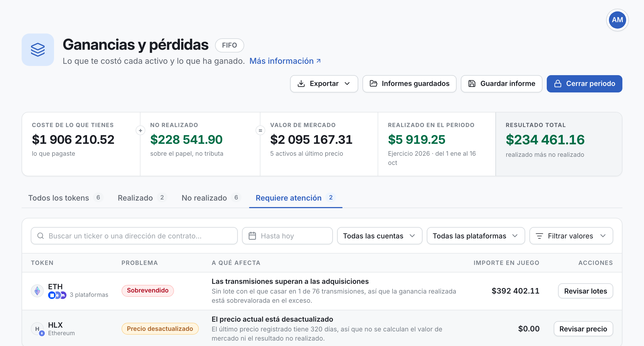Click the Sobrevendido badge
644x346 pixels.
click(148, 291)
